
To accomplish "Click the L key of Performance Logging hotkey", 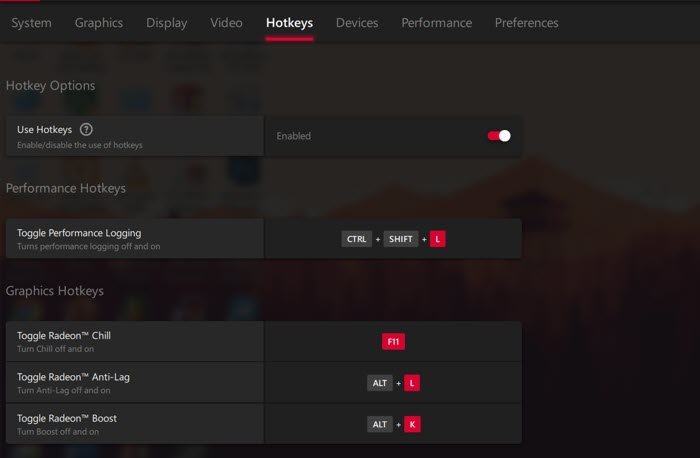I will tap(438, 239).
